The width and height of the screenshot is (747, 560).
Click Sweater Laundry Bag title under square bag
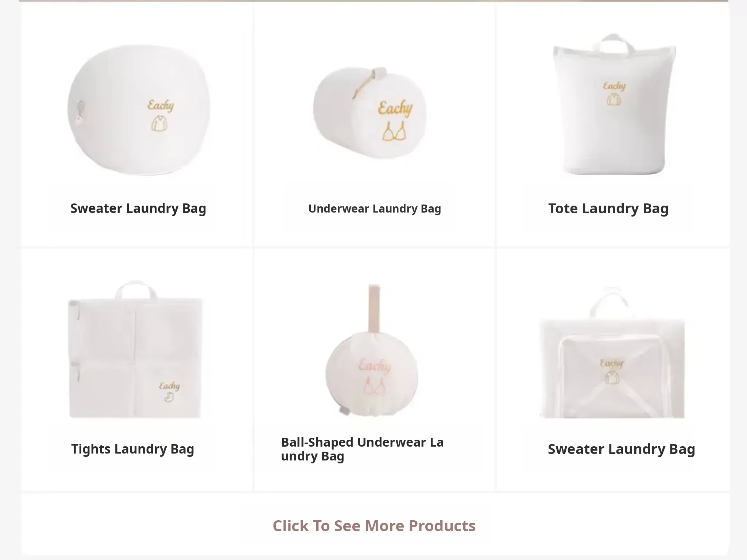pyautogui.click(x=622, y=449)
